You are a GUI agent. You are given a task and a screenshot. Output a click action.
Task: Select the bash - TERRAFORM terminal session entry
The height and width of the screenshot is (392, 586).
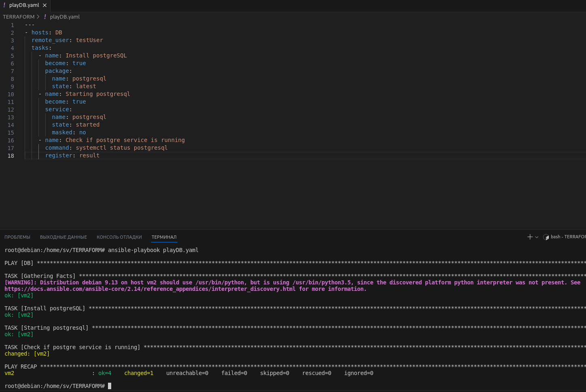click(568, 237)
